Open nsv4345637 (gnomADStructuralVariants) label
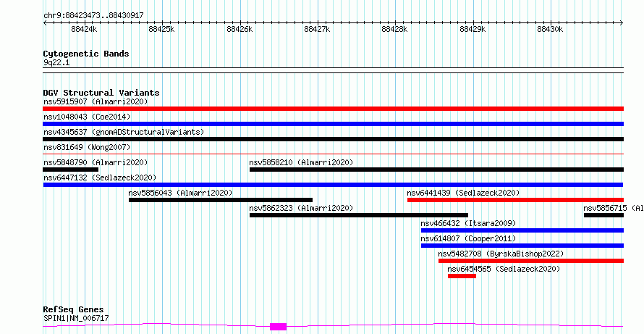644x334 pixels. point(124,132)
